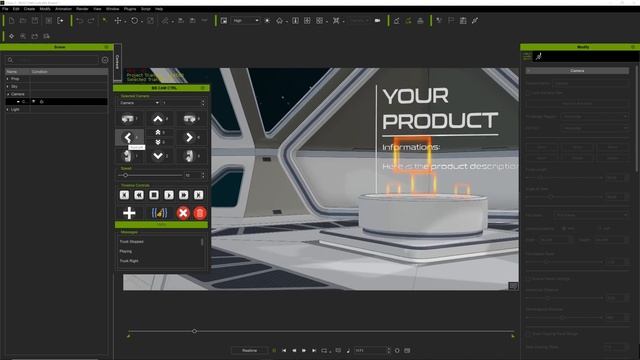Click the vertical Content tab
Image resolution: width=640 pixels, height=360 pixels.
pos(117,62)
